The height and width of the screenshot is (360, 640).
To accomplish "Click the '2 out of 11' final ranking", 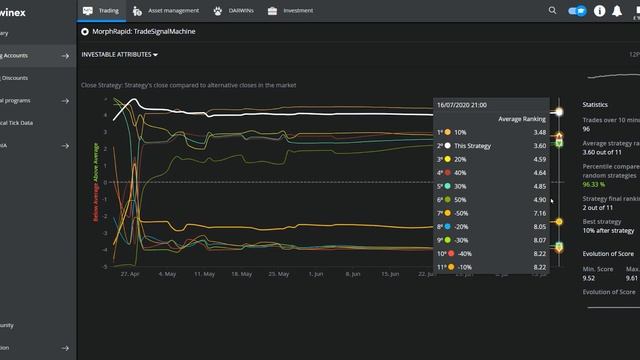I will coord(598,207).
